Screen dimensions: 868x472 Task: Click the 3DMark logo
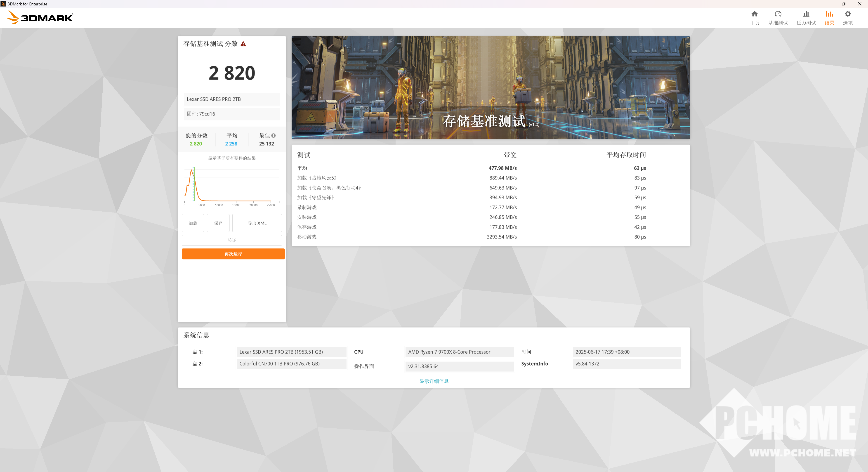click(x=40, y=17)
